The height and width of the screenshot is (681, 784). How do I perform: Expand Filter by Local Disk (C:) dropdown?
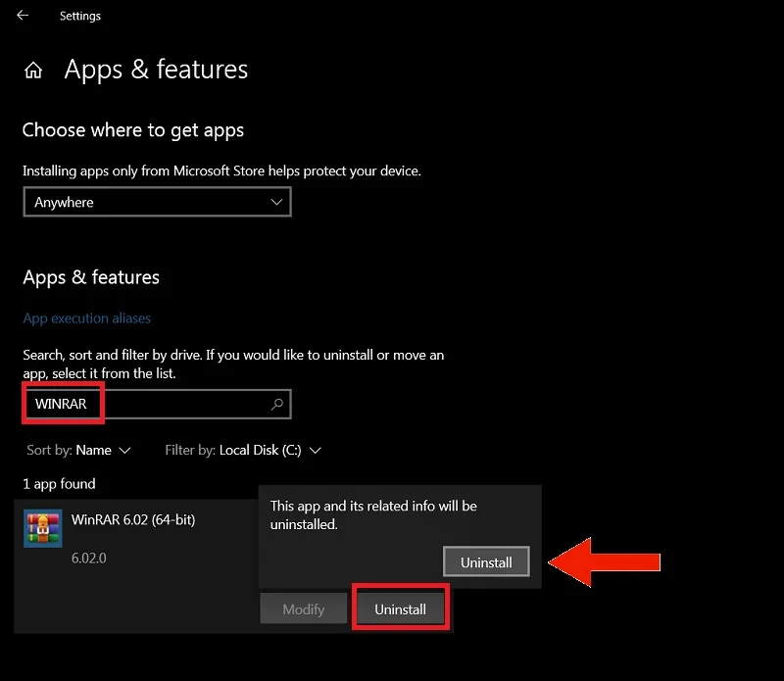click(x=243, y=451)
